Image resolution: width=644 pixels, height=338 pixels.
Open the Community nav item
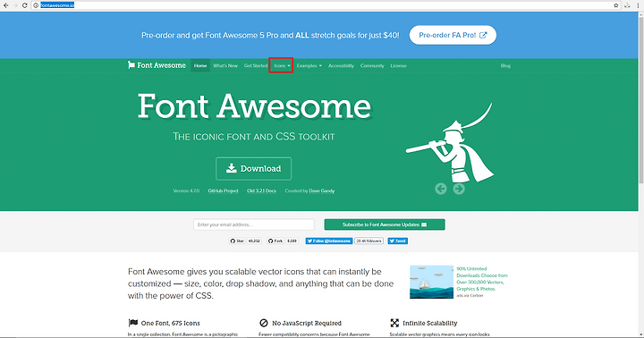pyautogui.click(x=372, y=65)
